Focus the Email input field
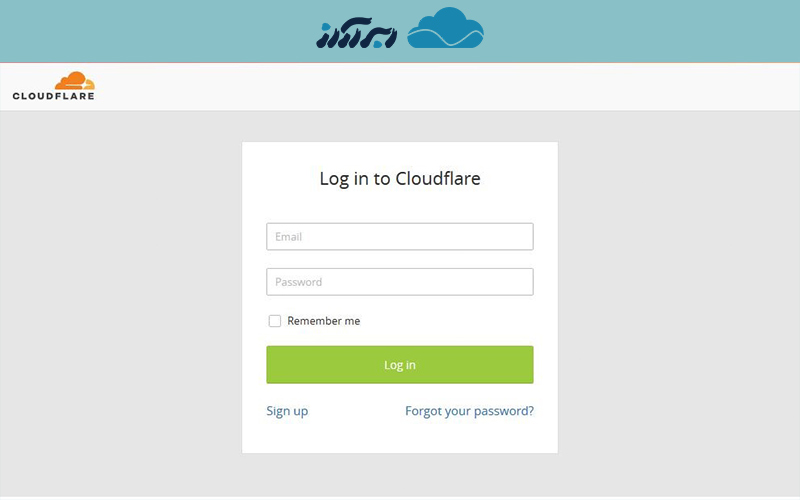This screenshot has height=500, width=800. point(400,237)
